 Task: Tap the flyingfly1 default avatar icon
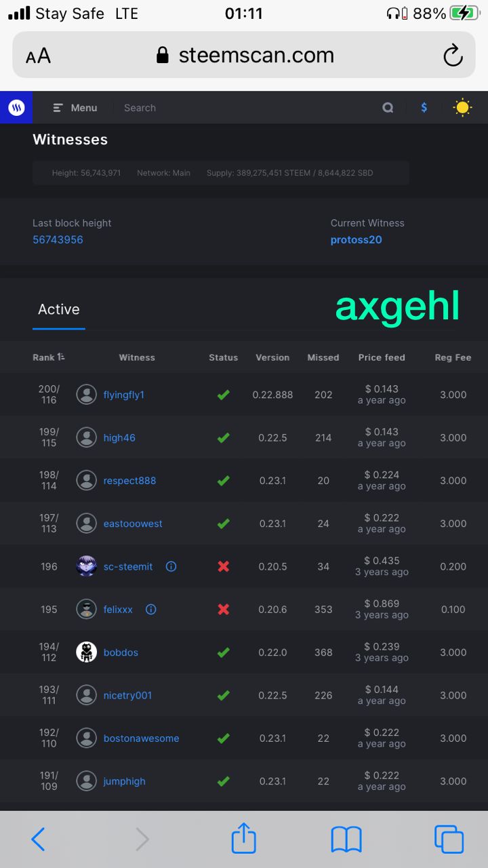[86, 395]
